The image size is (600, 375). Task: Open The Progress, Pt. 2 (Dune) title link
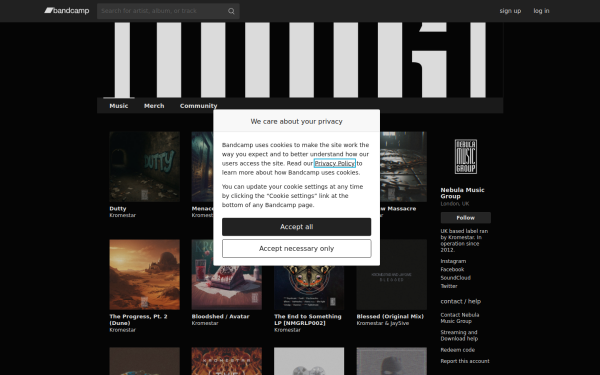(138, 320)
